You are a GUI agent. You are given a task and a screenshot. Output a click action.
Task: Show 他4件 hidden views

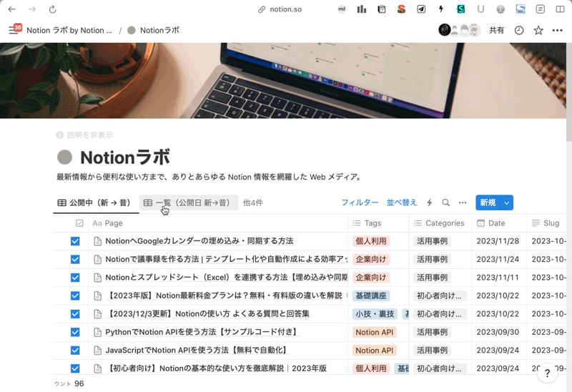pos(253,202)
